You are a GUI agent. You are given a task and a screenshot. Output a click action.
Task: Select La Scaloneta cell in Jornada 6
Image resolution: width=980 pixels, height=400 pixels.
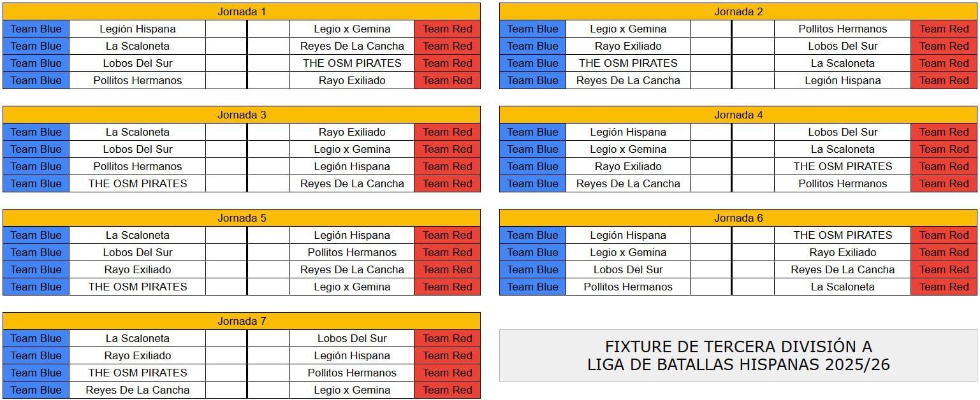(842, 287)
